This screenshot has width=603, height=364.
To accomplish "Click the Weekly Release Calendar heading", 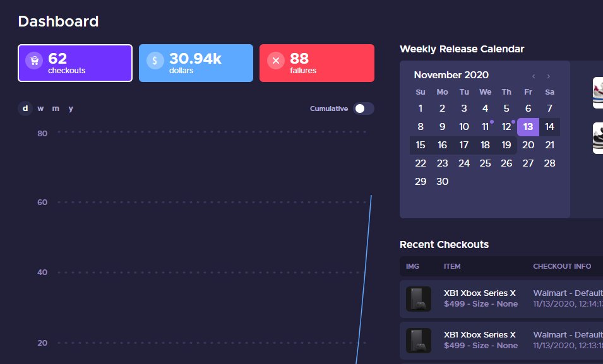I will pyautogui.click(x=462, y=49).
